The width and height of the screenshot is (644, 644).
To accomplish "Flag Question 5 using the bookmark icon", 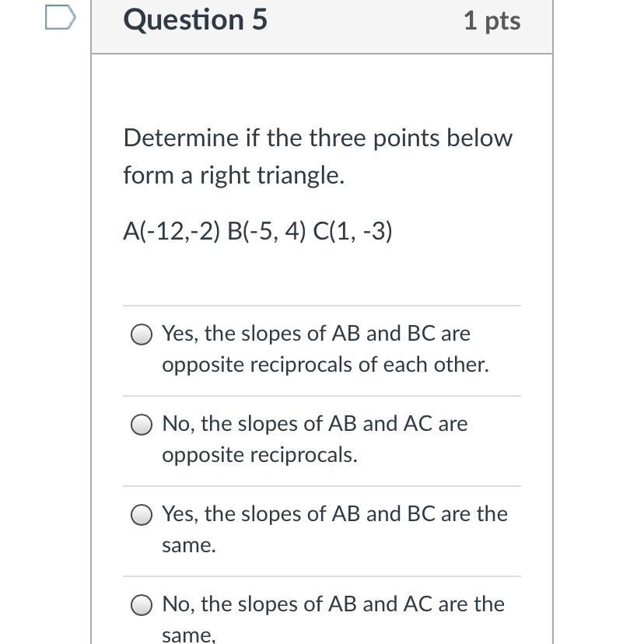I will tap(60, 17).
